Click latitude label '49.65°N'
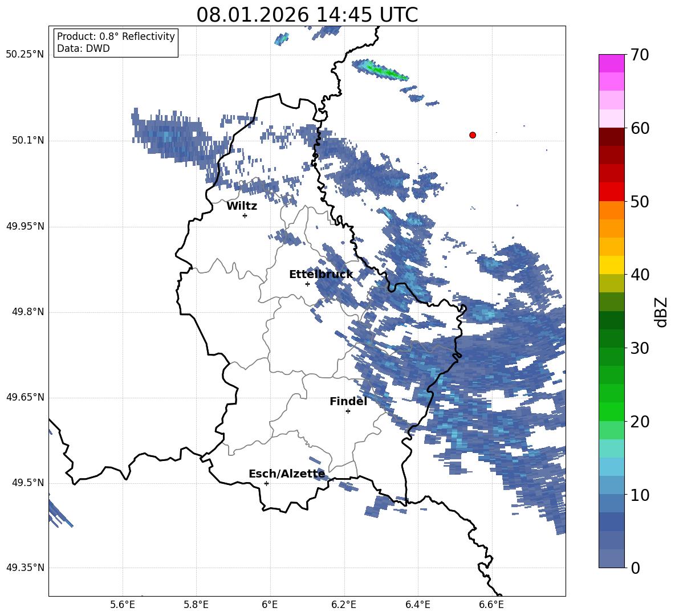This screenshot has width=675, height=616. click(x=25, y=397)
